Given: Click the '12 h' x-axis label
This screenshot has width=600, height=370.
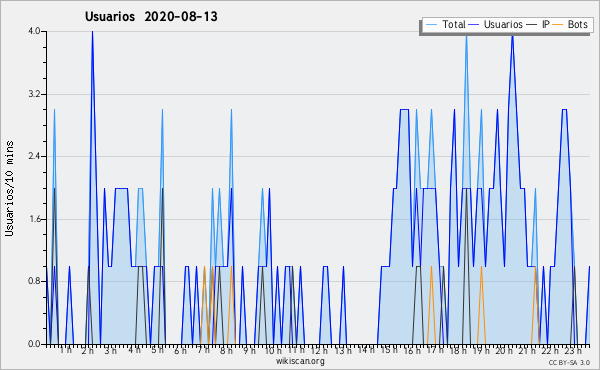Looking at the screenshot, I should click(x=319, y=350).
